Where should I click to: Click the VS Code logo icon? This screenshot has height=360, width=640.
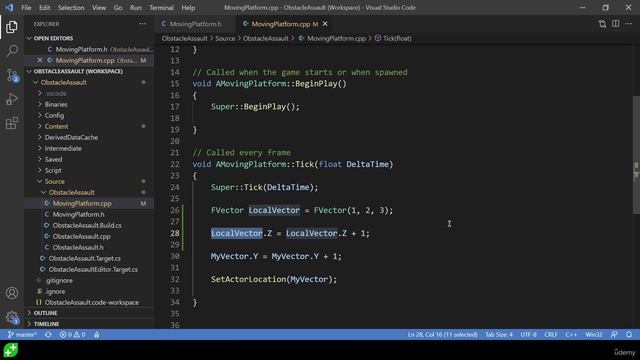click(9, 7)
